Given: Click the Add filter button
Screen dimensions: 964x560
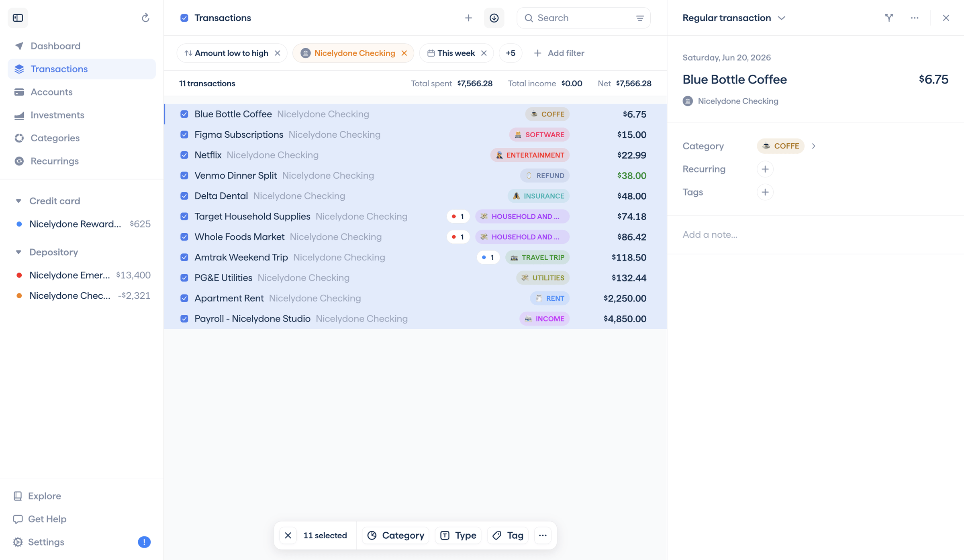Looking at the screenshot, I should click(559, 53).
